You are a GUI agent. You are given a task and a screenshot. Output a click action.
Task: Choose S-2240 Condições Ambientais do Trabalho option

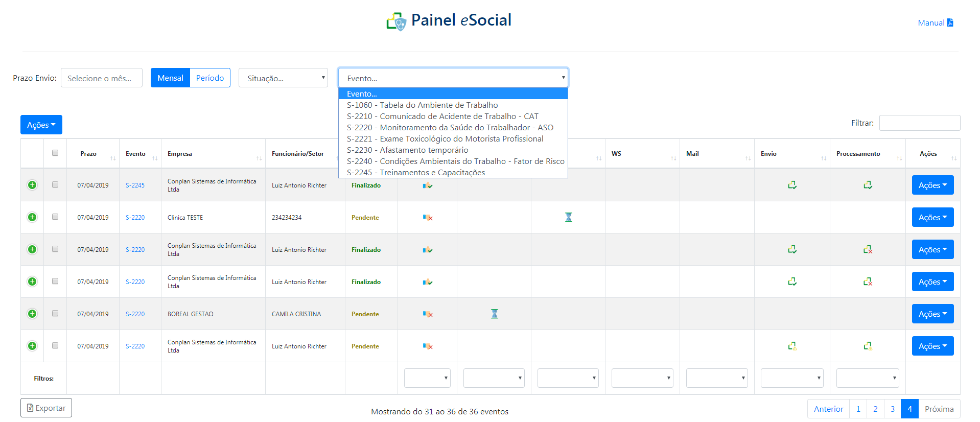[455, 161]
